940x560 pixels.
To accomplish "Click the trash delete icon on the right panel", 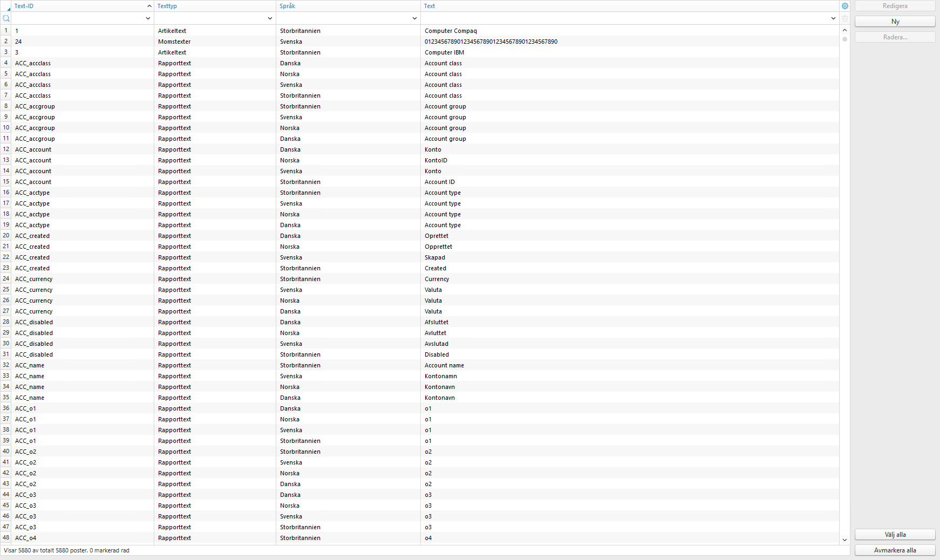I will pyautogui.click(x=845, y=18).
